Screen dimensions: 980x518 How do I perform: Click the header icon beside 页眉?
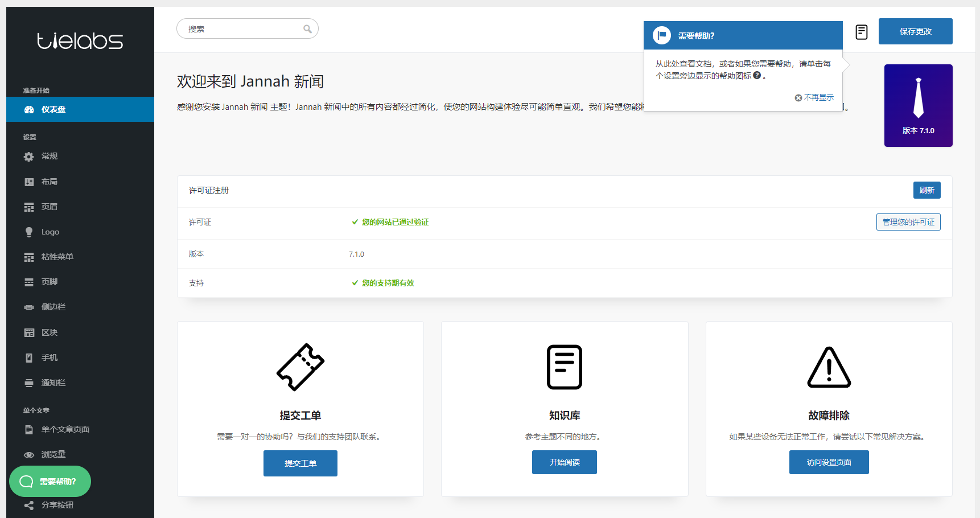pos(29,207)
